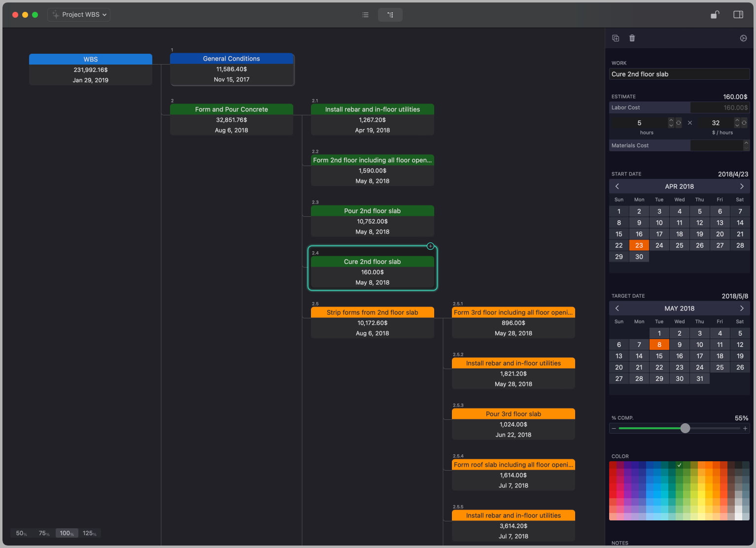Screen dimensions: 756x548
Task: Enable the 125% zoom level
Action: pyautogui.click(x=89, y=533)
